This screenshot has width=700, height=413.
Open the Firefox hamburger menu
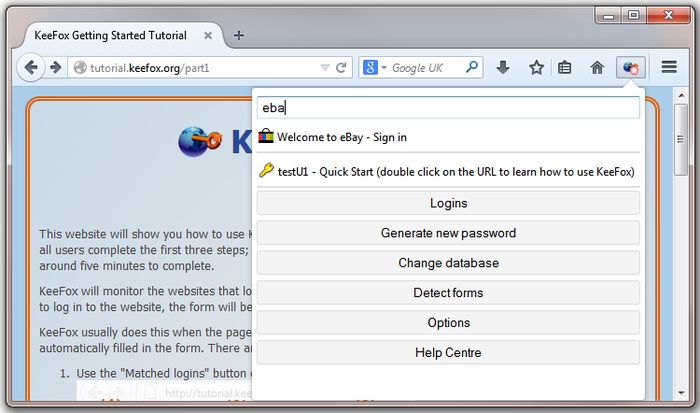[669, 67]
